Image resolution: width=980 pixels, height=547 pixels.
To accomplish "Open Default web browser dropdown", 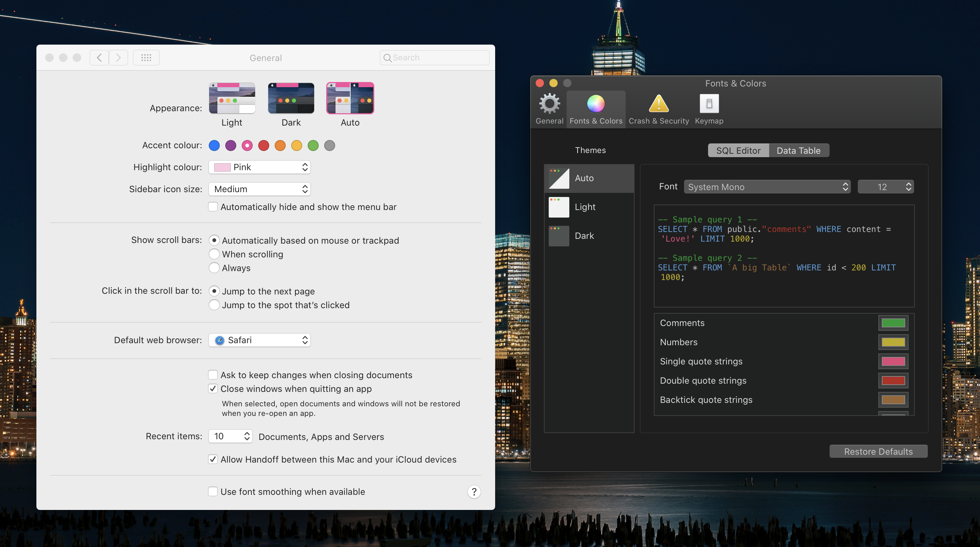I will coord(260,340).
